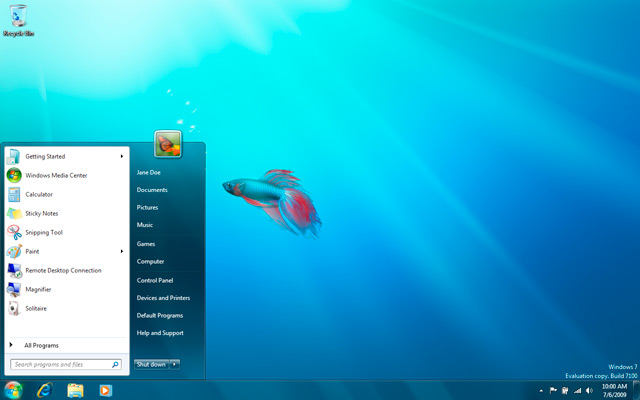Open the Pictures library link

pos(147,207)
